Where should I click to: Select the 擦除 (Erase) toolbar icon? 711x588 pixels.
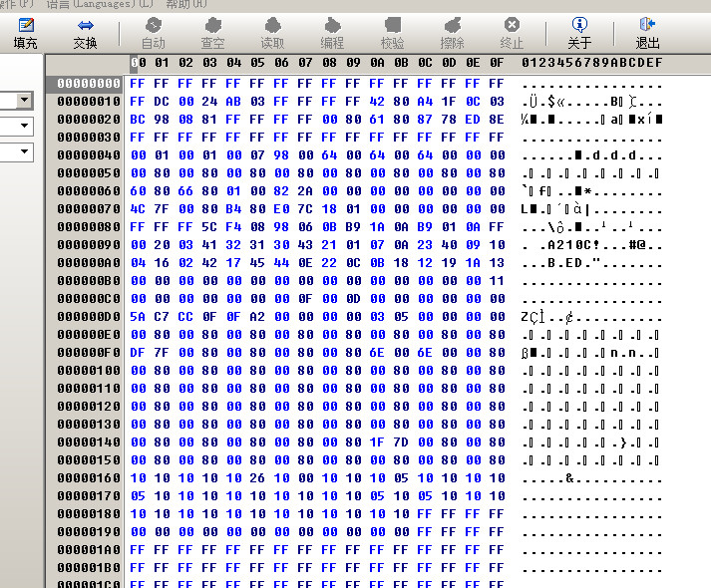pyautogui.click(x=452, y=32)
